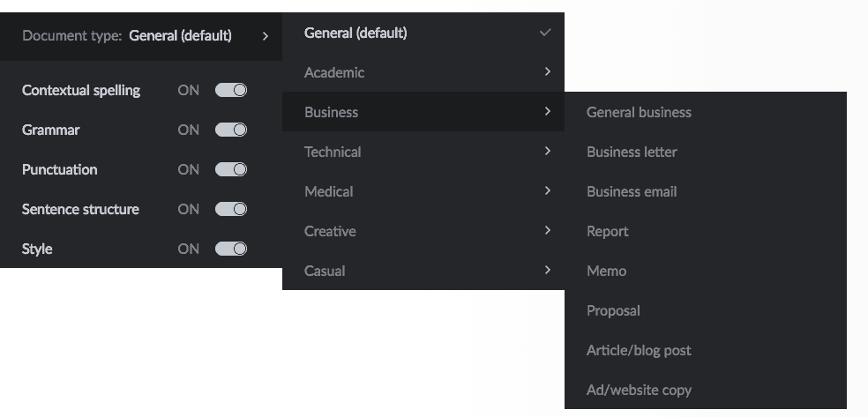The height and width of the screenshot is (417, 868).
Task: Toggle Contextual spelling switch off
Action: pos(231,90)
